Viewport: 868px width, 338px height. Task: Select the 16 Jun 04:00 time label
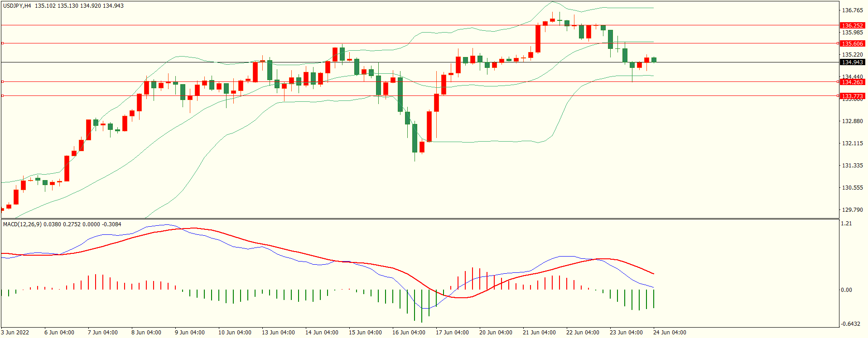409,333
